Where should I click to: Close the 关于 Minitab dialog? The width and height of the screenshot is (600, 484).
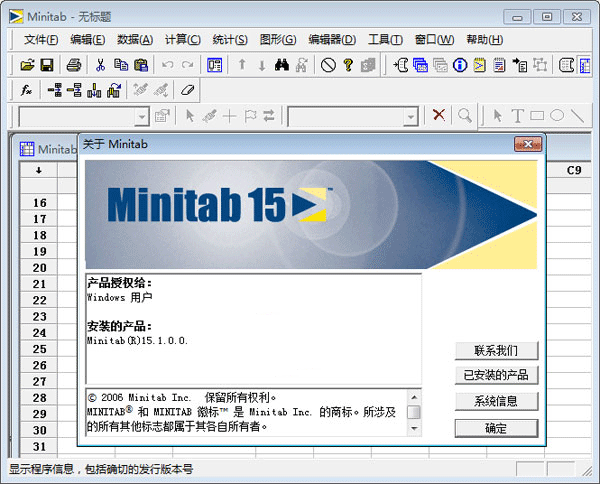pyautogui.click(x=528, y=144)
